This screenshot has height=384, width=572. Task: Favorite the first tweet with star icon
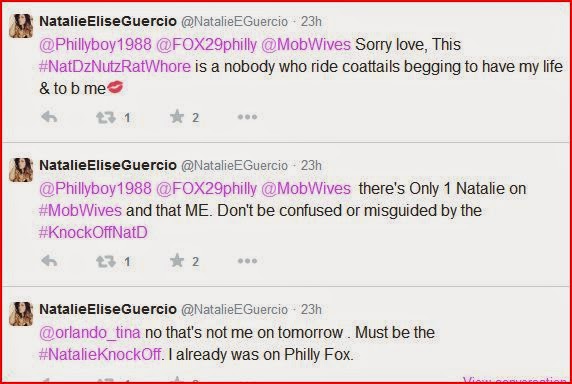coord(177,117)
